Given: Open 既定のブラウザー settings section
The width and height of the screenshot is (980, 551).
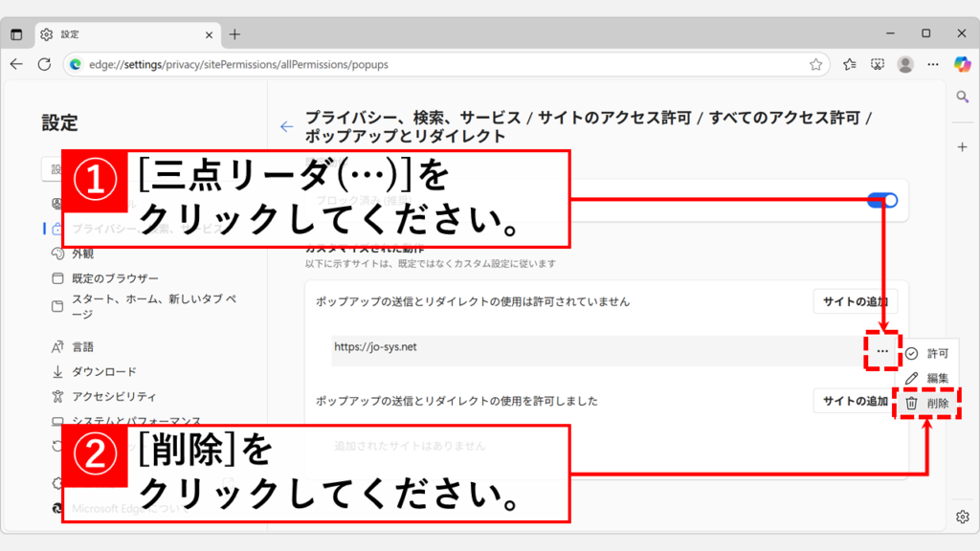Looking at the screenshot, I should pyautogui.click(x=115, y=278).
